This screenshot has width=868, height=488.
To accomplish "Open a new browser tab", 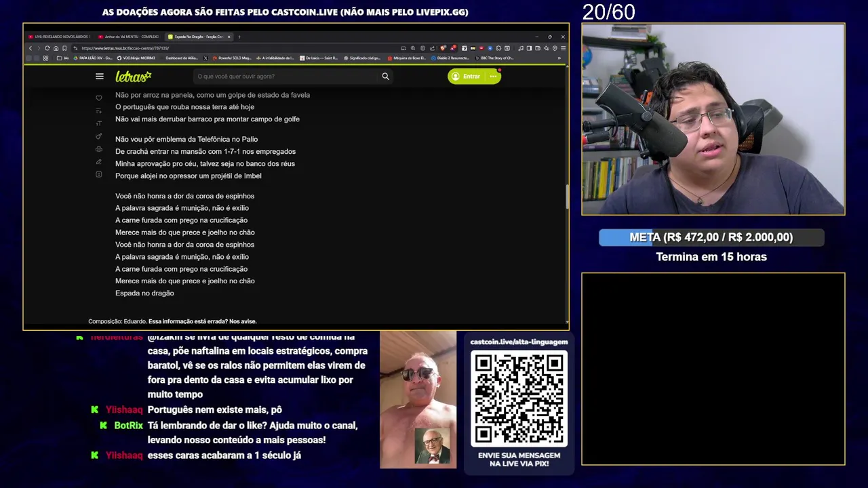I will coord(239,37).
